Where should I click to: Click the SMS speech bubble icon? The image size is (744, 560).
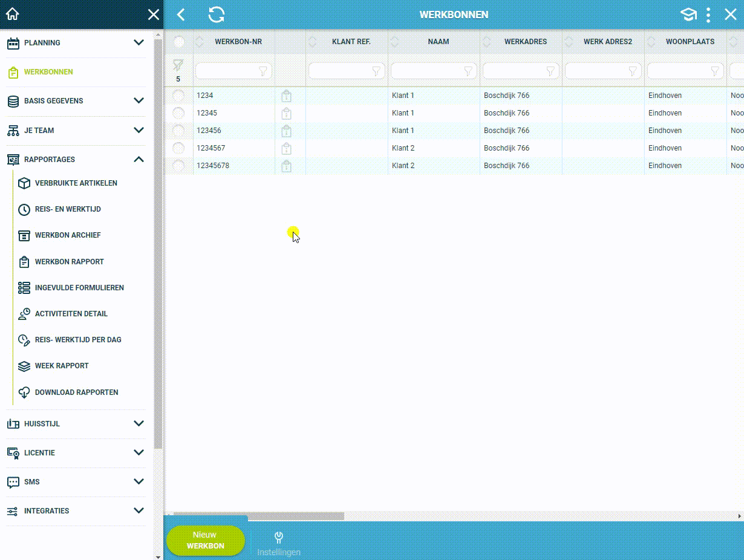13,483
